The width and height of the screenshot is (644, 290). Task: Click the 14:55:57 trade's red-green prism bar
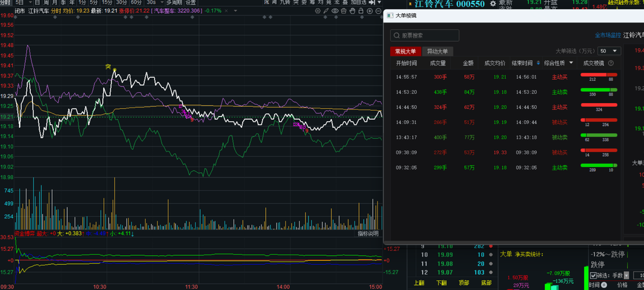(x=598, y=74)
